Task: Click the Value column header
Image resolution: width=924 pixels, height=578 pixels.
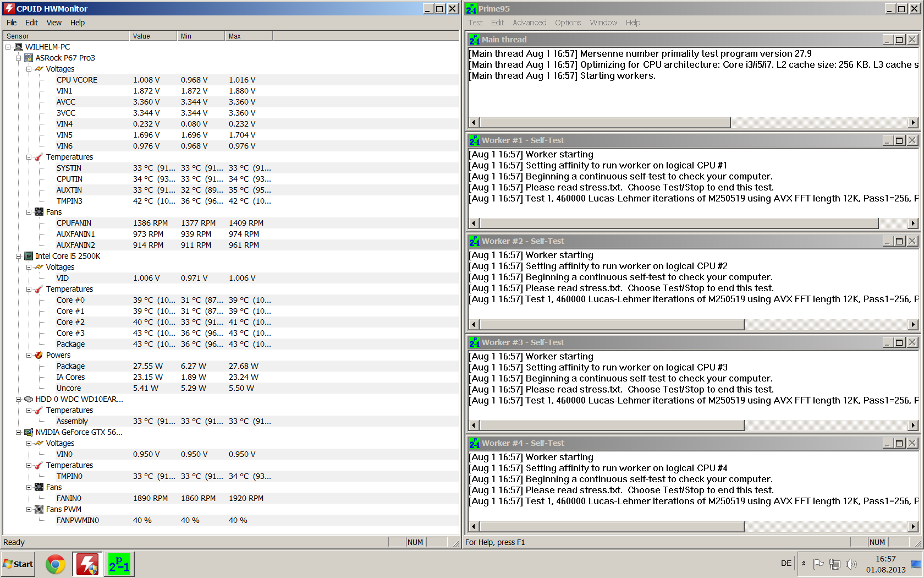Action: 153,36
